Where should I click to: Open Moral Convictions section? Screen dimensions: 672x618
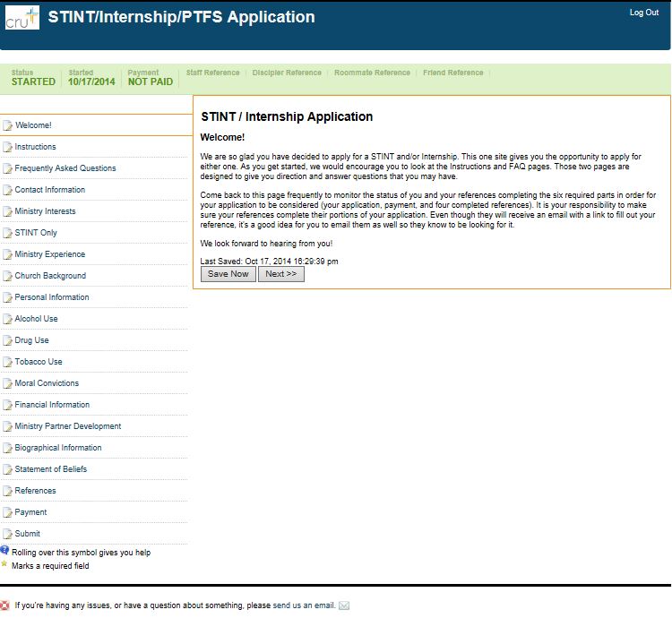coord(47,382)
